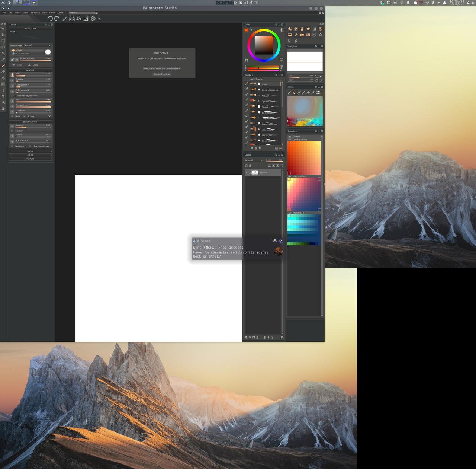The height and width of the screenshot is (469, 476).
Task: Toggle Layer 0 visibility eye
Action: tap(246, 173)
